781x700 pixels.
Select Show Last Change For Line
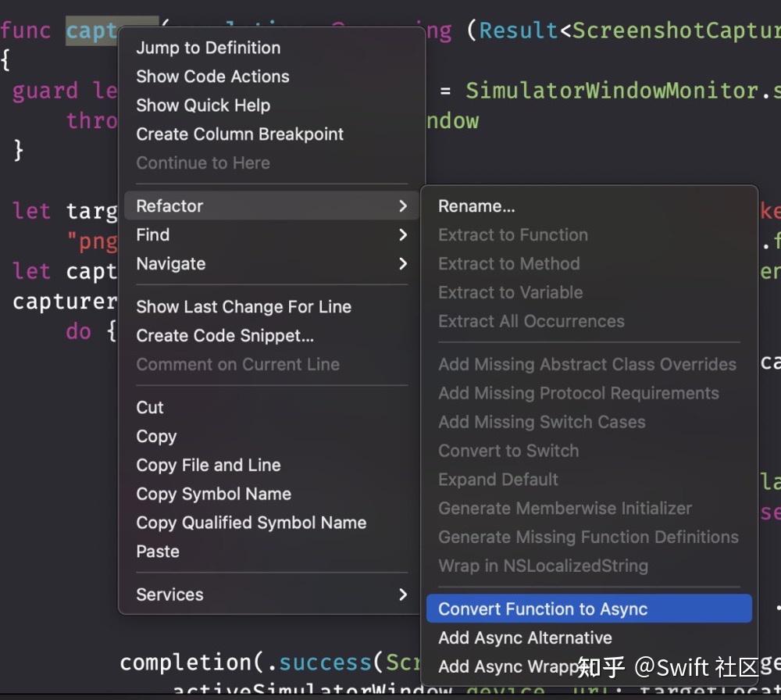243,306
